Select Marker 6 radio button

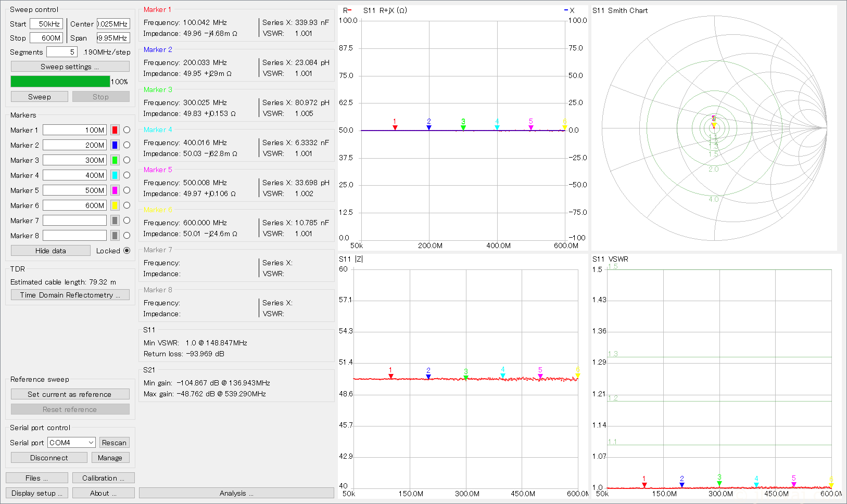point(127,205)
